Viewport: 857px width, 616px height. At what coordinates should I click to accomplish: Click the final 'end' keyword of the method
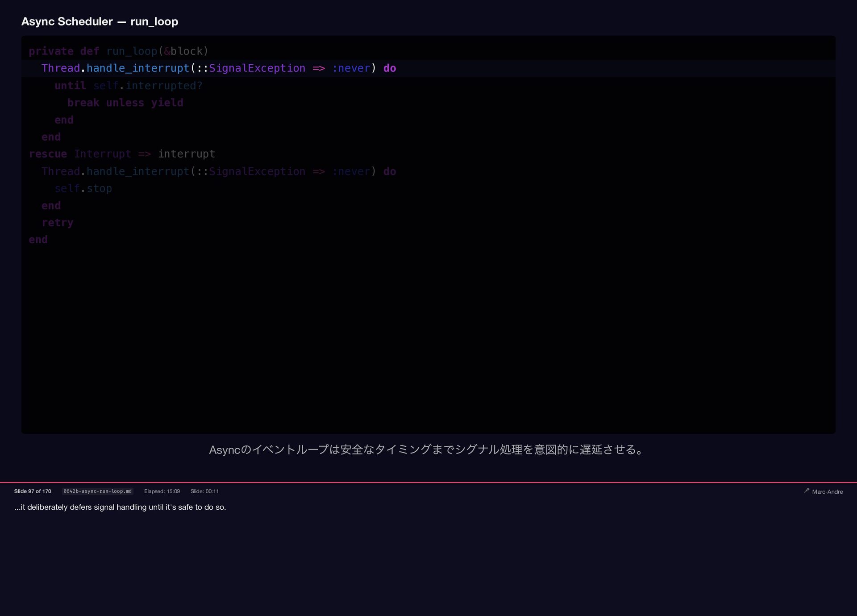click(x=38, y=240)
